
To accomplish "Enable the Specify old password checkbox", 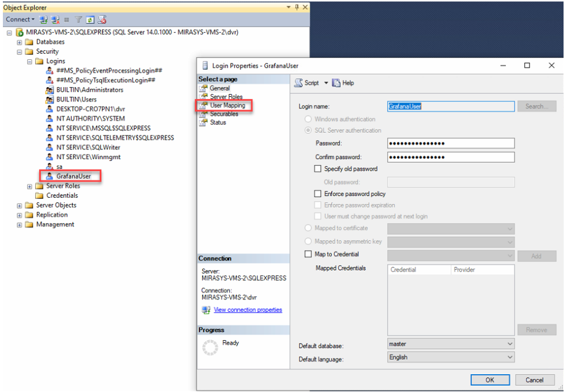I will tap(317, 169).
